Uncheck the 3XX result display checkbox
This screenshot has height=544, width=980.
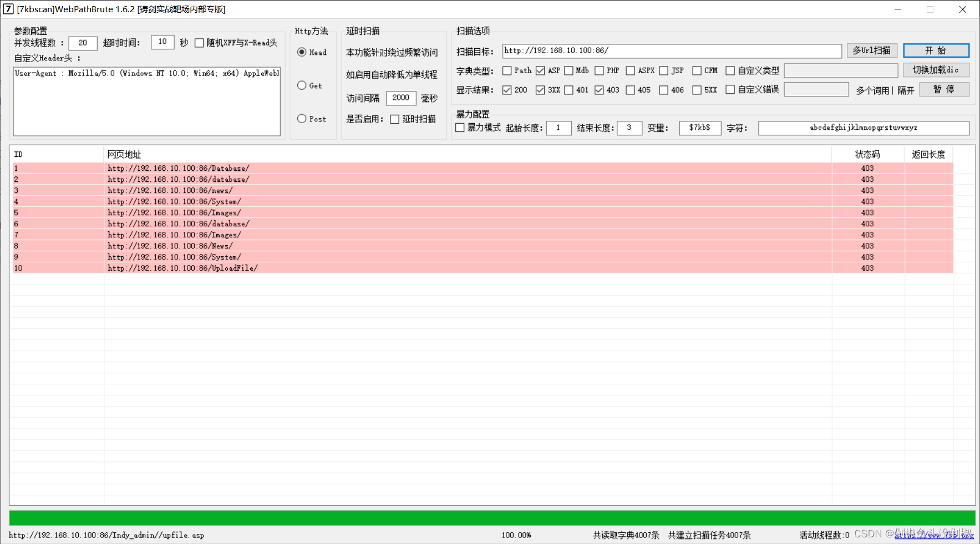tap(540, 90)
